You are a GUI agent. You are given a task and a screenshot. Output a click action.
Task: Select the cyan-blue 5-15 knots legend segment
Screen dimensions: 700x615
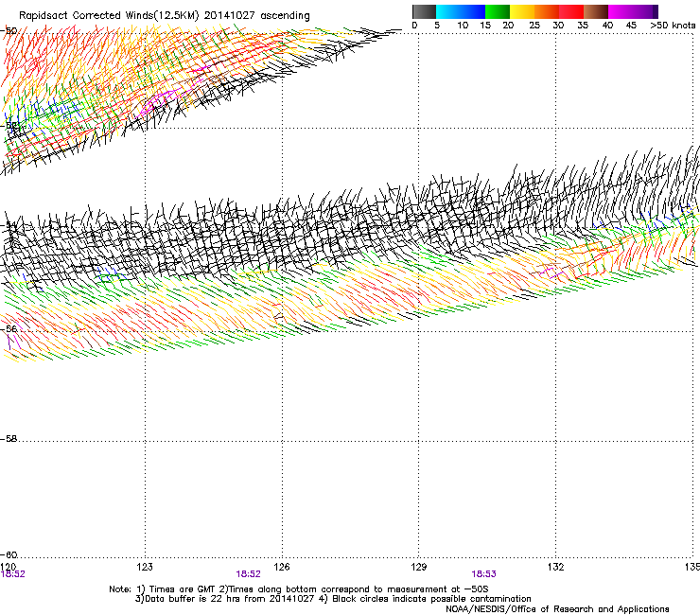461,11
